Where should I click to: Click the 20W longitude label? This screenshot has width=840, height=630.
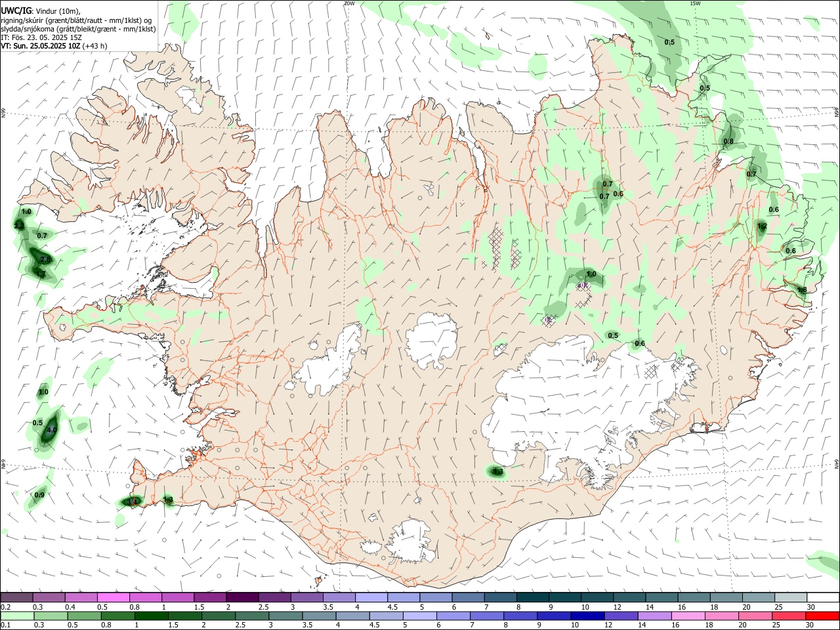pyautogui.click(x=349, y=3)
